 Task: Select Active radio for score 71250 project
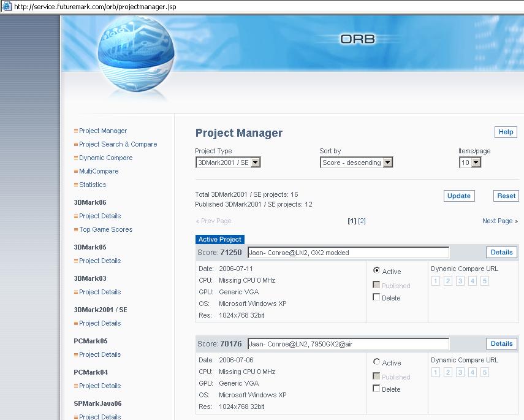pos(376,270)
